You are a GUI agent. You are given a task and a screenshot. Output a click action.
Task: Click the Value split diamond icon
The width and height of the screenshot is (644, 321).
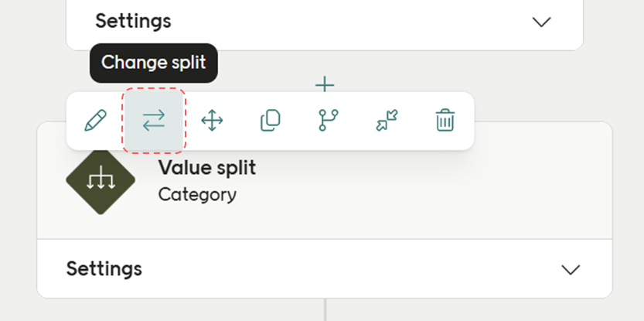click(x=101, y=181)
